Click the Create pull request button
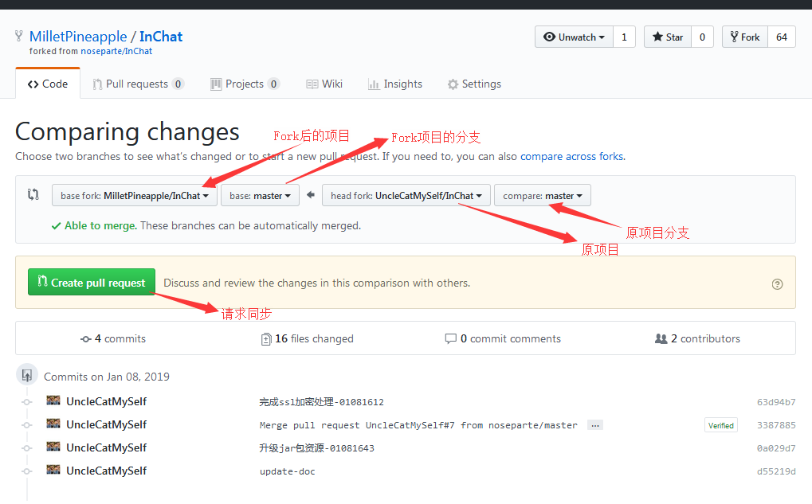Screen dimensions: 812x504 coord(92,282)
